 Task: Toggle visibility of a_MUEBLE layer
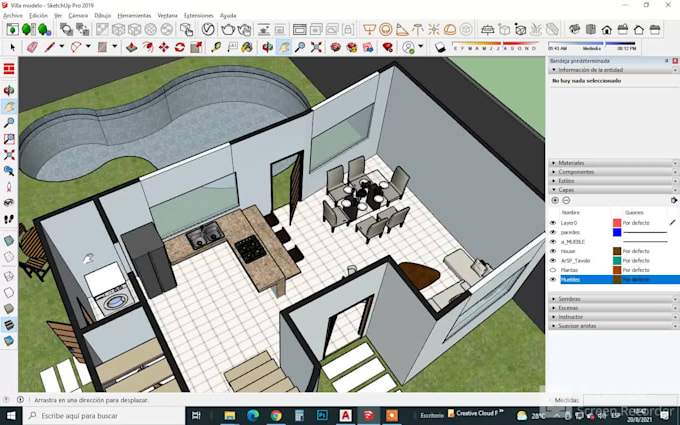point(553,242)
